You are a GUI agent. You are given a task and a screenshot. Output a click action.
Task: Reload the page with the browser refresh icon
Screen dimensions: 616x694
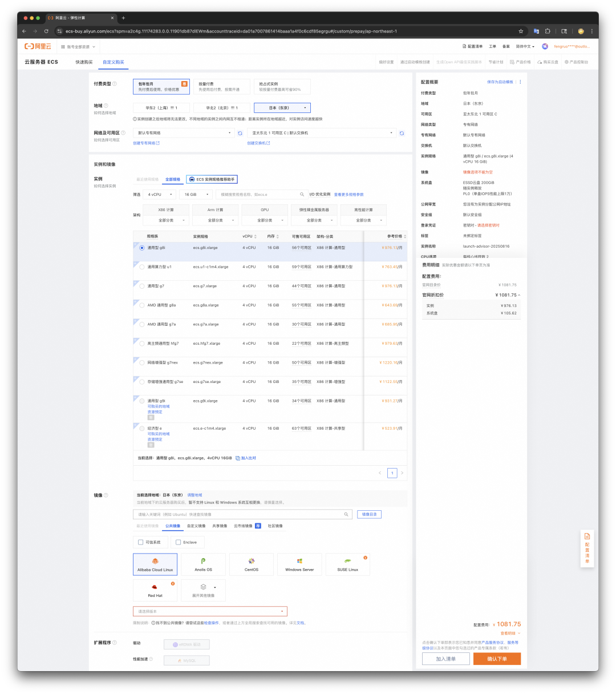[46, 31]
